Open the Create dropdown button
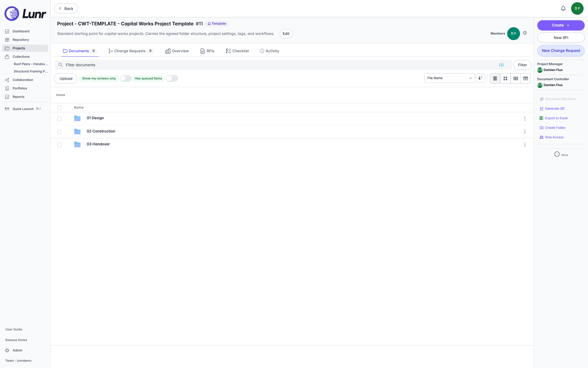 tap(561, 25)
